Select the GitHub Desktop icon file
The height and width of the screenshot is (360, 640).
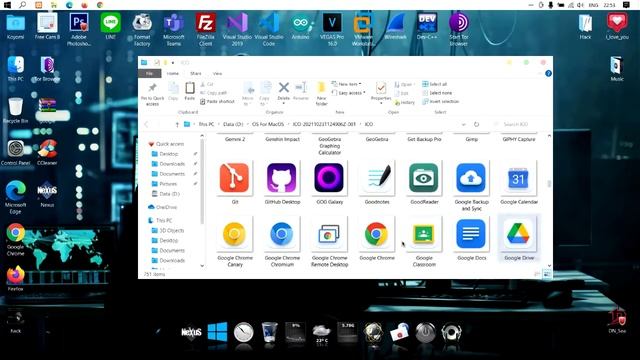point(282,182)
